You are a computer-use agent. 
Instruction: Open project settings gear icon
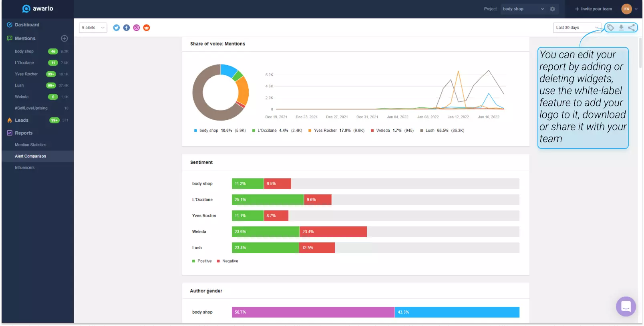pos(553,9)
